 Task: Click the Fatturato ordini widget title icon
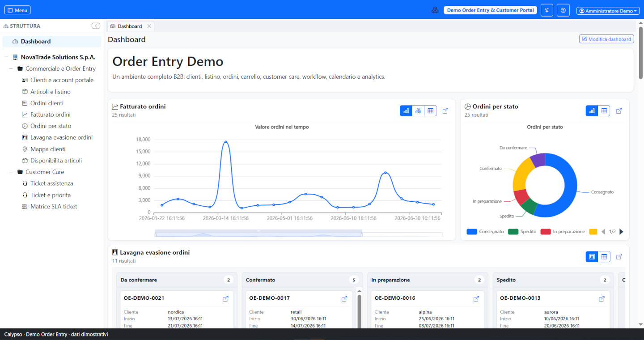(115, 106)
